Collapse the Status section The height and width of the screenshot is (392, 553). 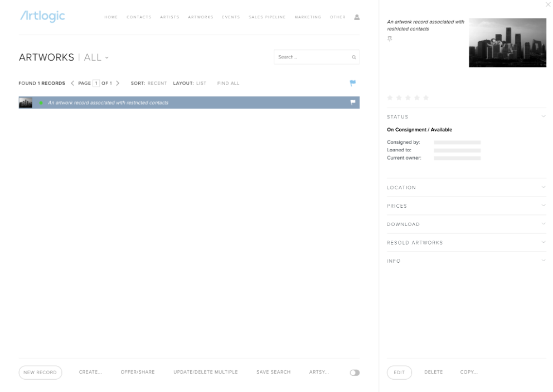point(544,116)
